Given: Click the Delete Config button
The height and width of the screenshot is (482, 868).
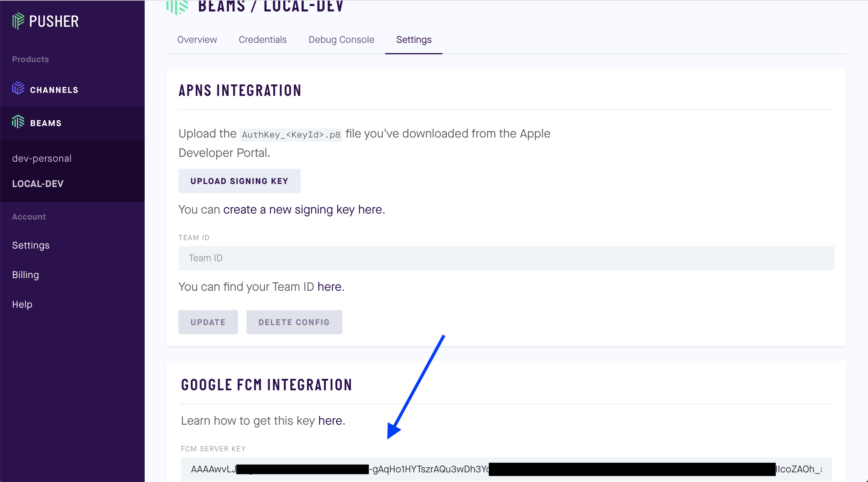Looking at the screenshot, I should (x=294, y=322).
